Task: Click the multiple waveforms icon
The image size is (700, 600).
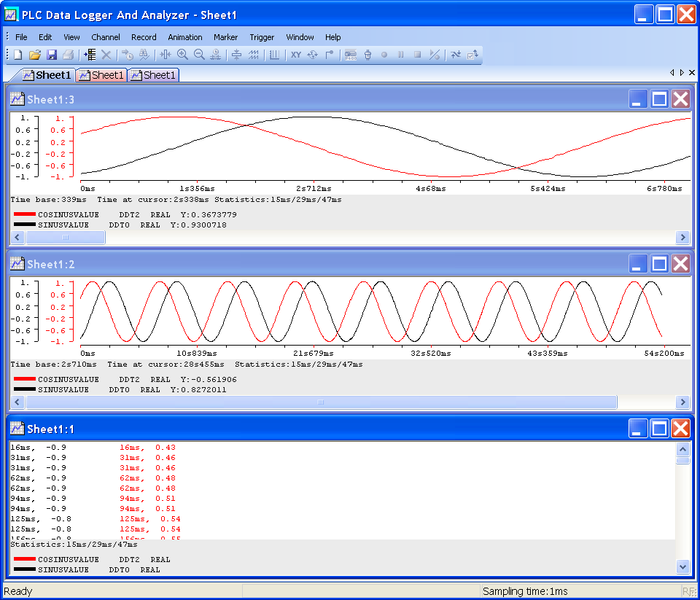Action: pos(254,55)
